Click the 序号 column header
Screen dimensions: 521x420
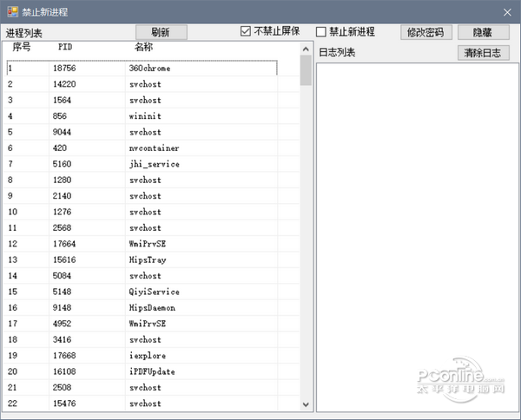coord(22,47)
